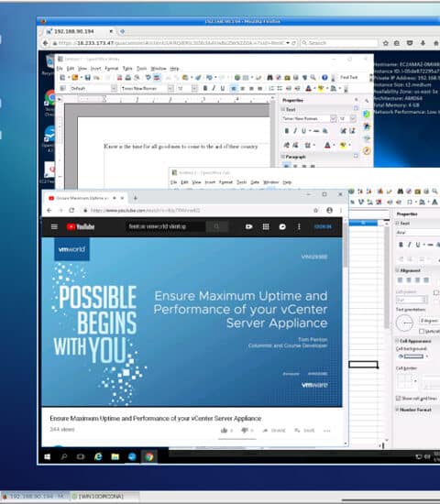Click the YouTube search magnifier button
This screenshot has height=504, width=440.
tap(216, 226)
